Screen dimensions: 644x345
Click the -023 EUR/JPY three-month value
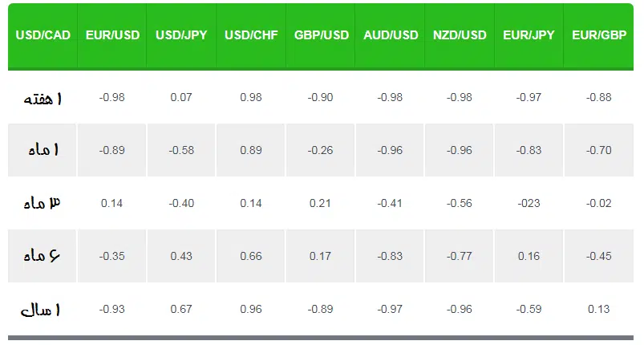point(529,203)
